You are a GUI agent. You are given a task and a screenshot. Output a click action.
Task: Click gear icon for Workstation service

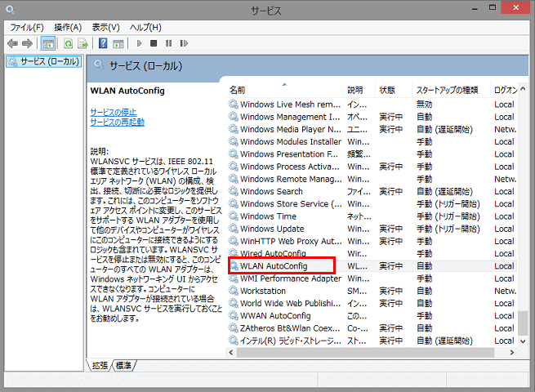234,291
